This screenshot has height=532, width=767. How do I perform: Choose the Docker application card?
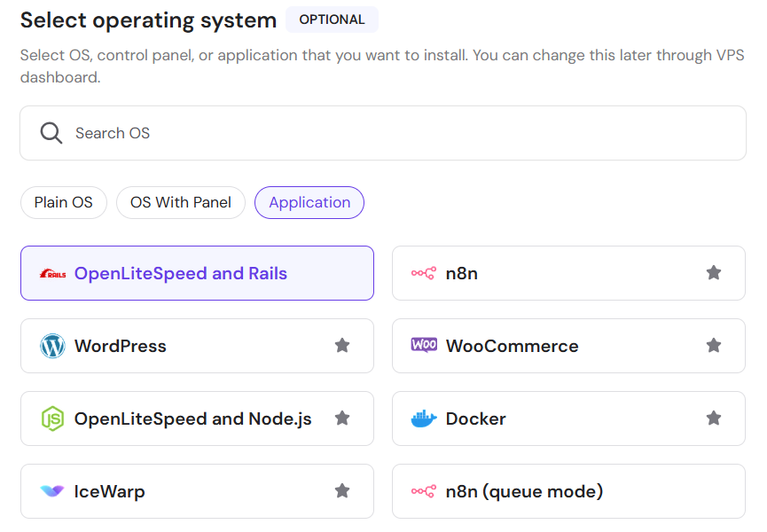tap(568, 419)
